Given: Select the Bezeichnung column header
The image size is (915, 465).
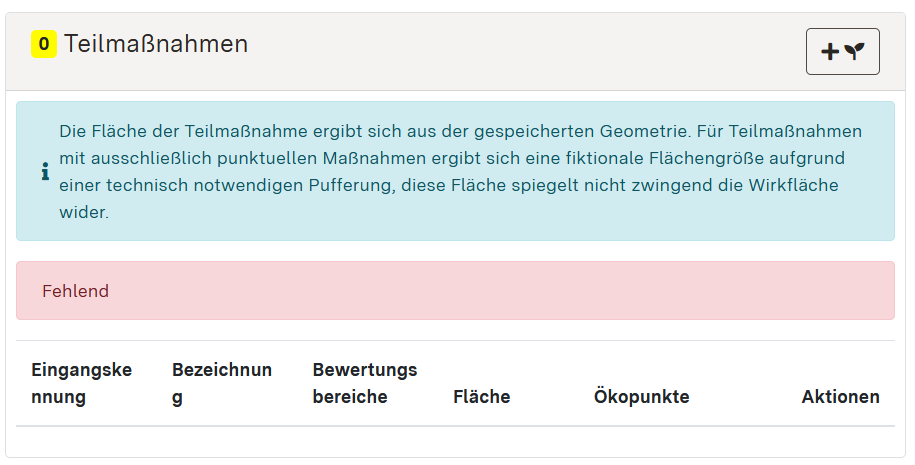Looking at the screenshot, I should pyautogui.click(x=221, y=383).
